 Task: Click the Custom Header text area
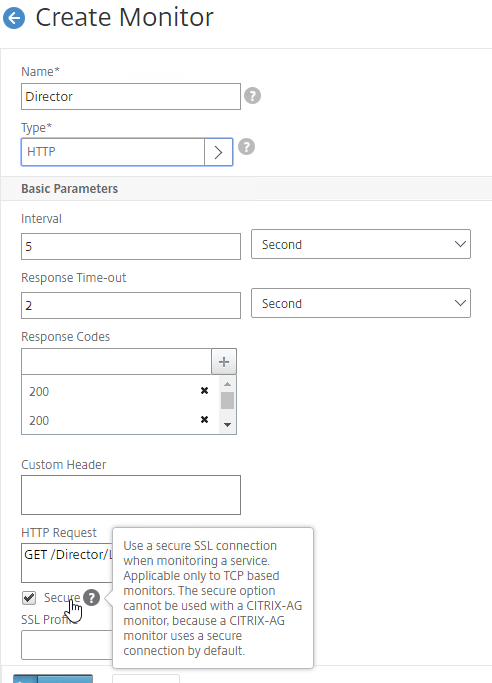tap(131, 495)
